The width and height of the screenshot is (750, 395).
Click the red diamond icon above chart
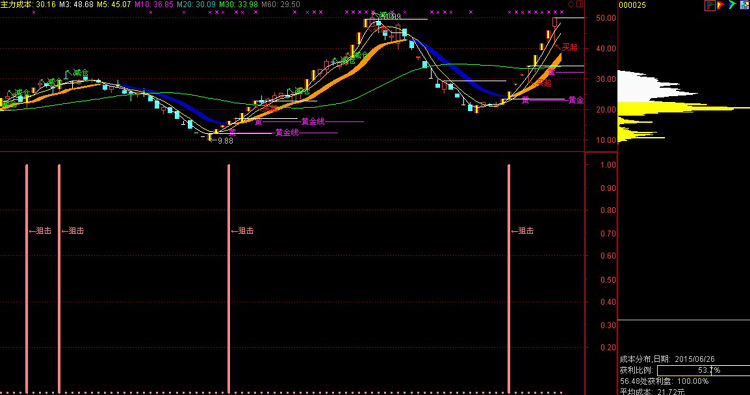(x=571, y=4)
